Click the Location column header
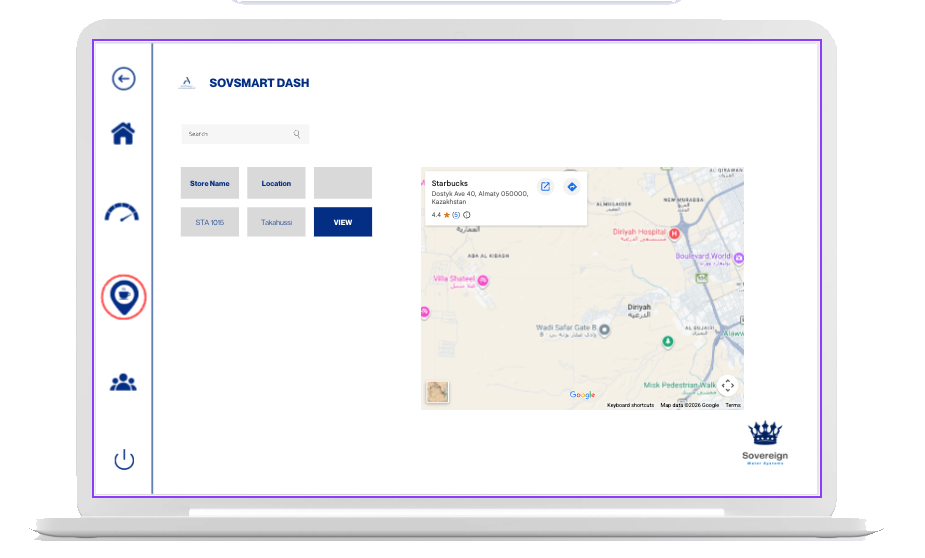The image size is (925, 558). [x=276, y=183]
